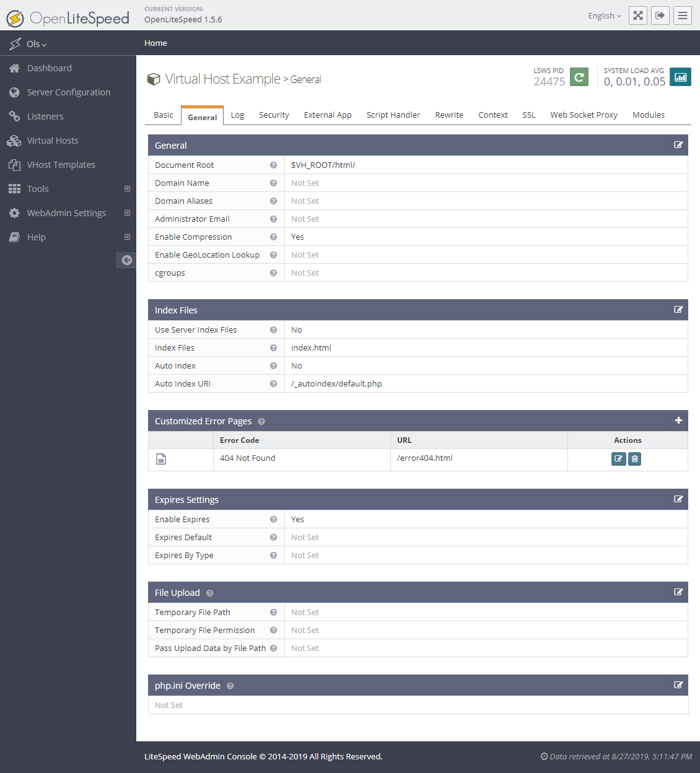Show help for Document Root
The image size is (700, 773).
[x=273, y=165]
